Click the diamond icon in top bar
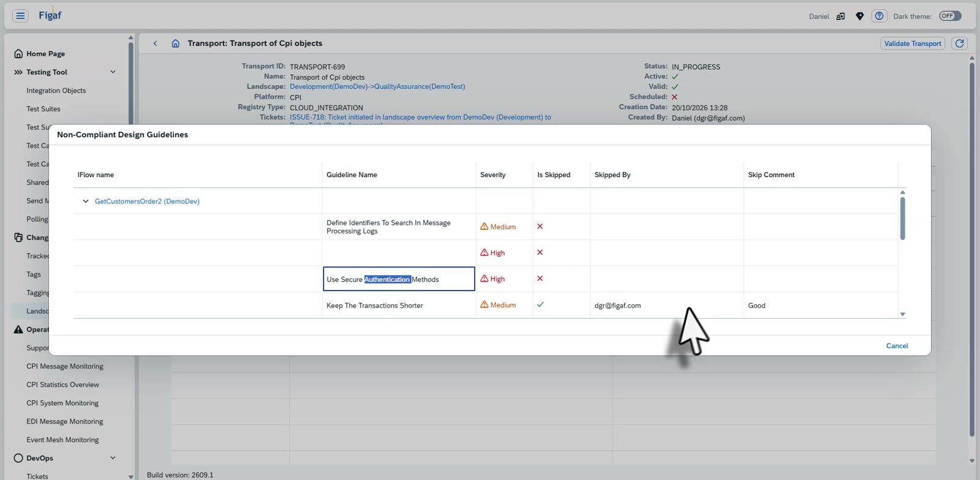 tap(860, 17)
